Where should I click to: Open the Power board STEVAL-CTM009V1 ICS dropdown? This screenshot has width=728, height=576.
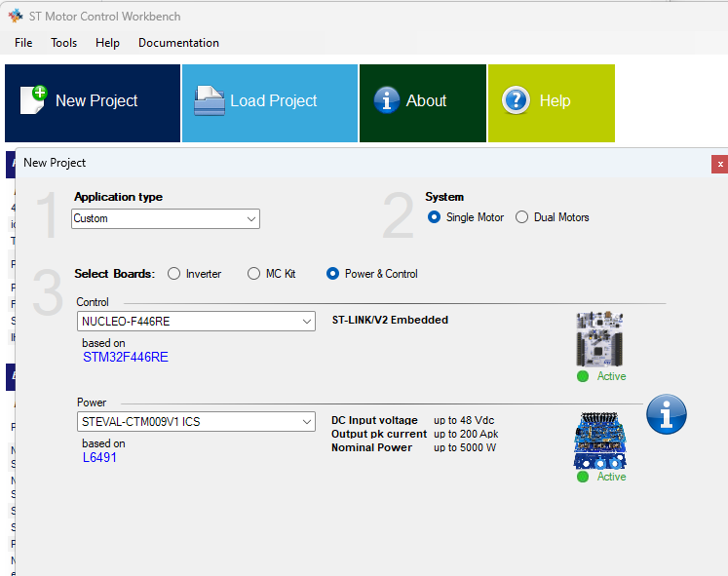click(197, 421)
